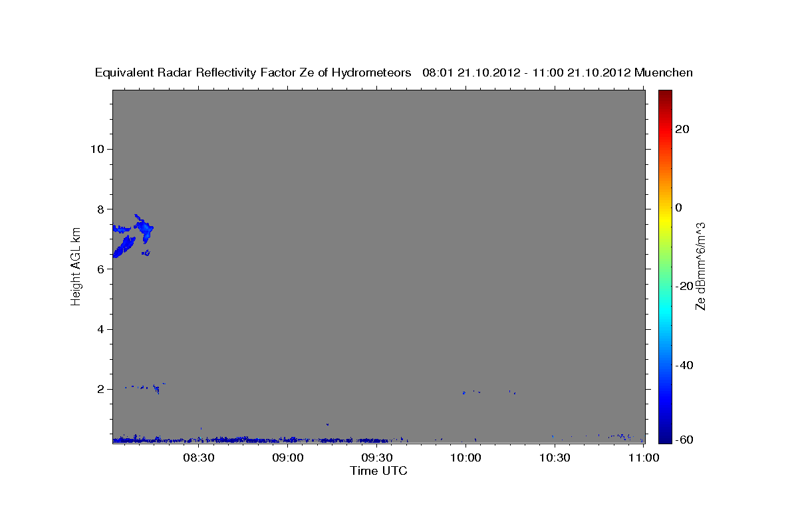Click the '09:30' time axis label
This screenshot has width=798, height=532.
pyautogui.click(x=377, y=458)
